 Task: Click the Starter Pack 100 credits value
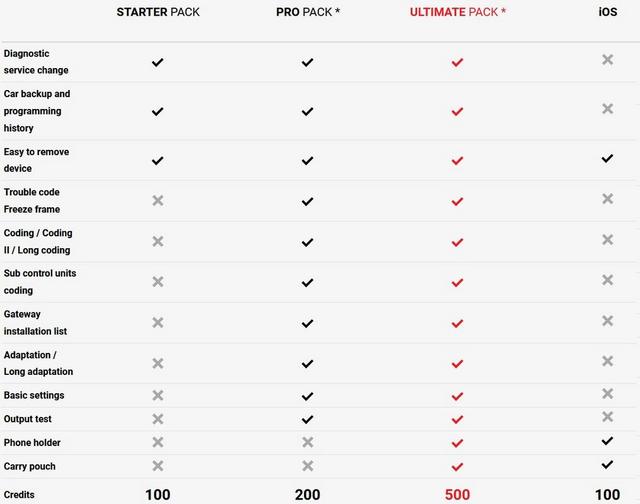pos(158,495)
